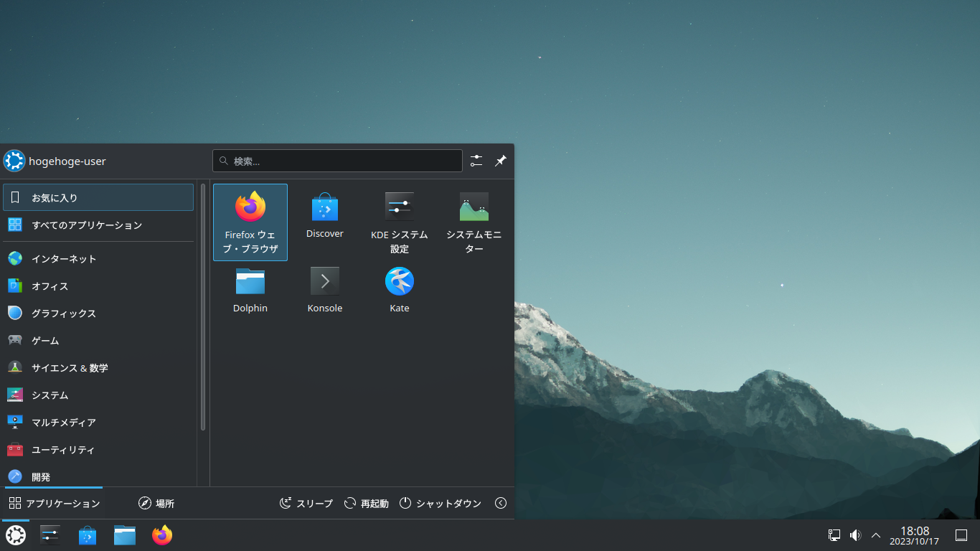Click the category list scrollbar
This screenshot has height=551, width=980.
click(203, 307)
